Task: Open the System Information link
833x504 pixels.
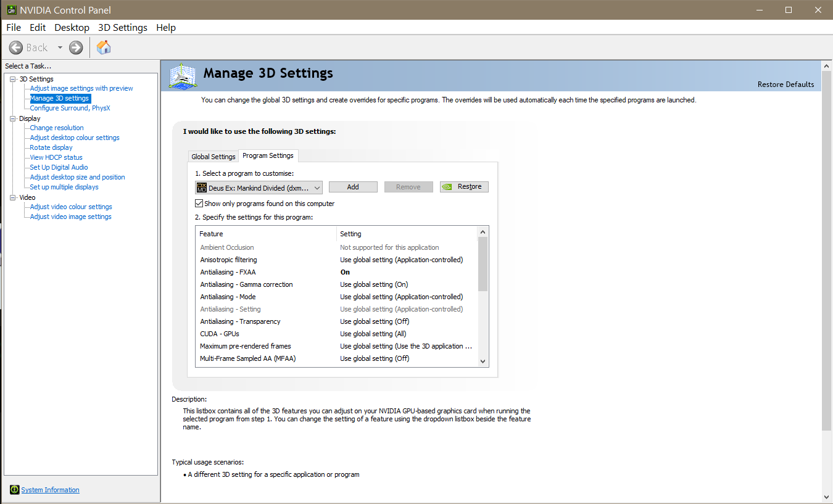Action: [50, 490]
